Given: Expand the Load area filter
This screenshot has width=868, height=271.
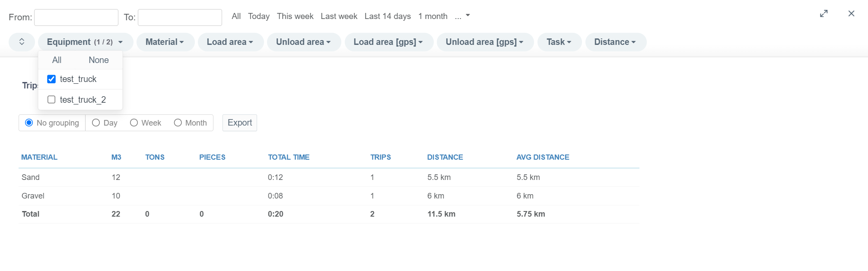Looking at the screenshot, I should 230,42.
